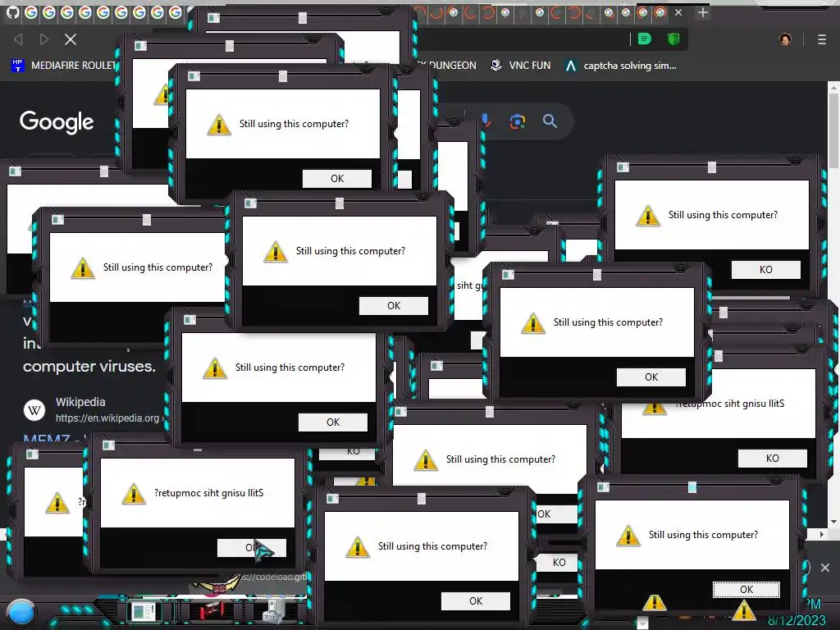Image resolution: width=840 pixels, height=630 pixels.
Task: Click the en.wikipedia.org URL text
Action: (109, 418)
